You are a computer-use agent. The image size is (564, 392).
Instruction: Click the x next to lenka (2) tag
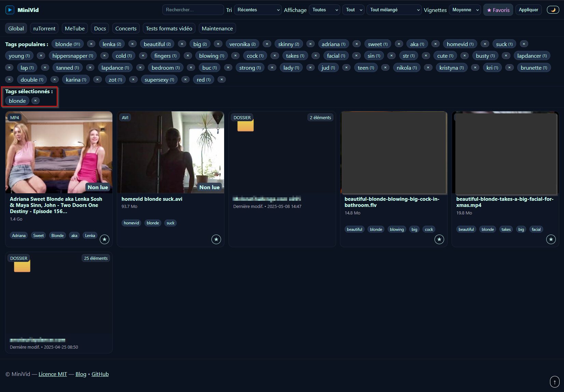pos(133,44)
